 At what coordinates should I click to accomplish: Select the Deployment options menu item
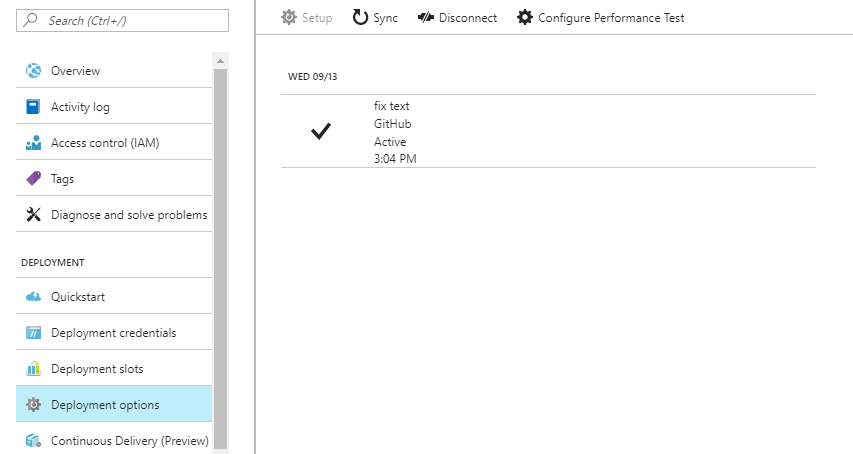(x=105, y=405)
